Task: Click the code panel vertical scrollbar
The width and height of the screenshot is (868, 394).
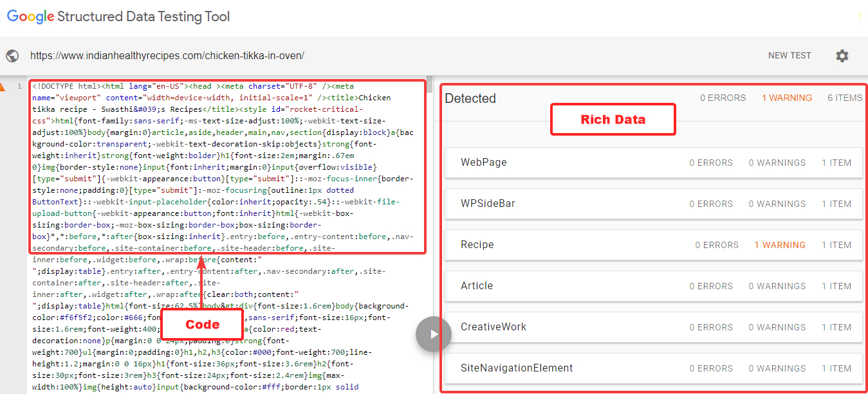Action: 429,193
